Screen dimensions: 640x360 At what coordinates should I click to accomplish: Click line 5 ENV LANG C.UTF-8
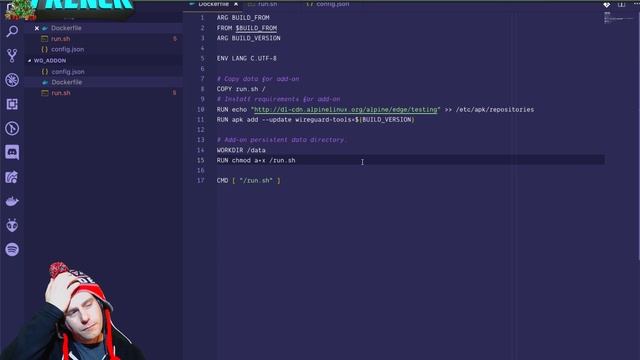click(x=247, y=58)
